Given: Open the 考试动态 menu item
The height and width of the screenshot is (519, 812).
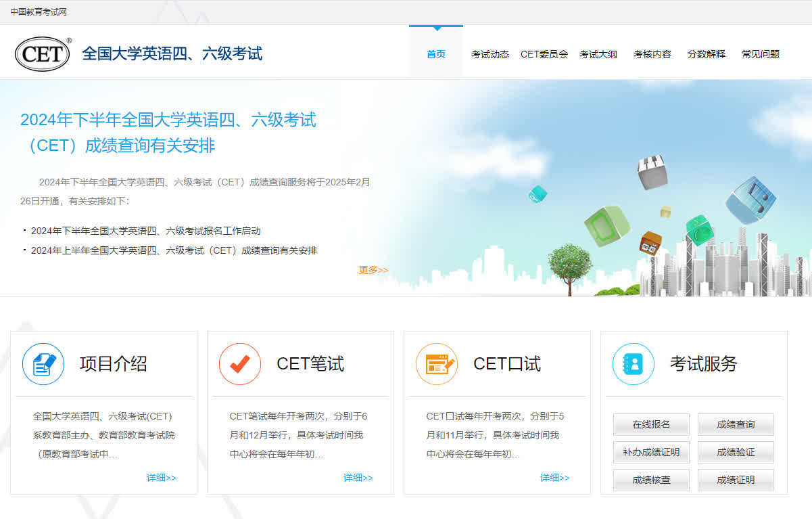Looking at the screenshot, I should click(x=490, y=54).
